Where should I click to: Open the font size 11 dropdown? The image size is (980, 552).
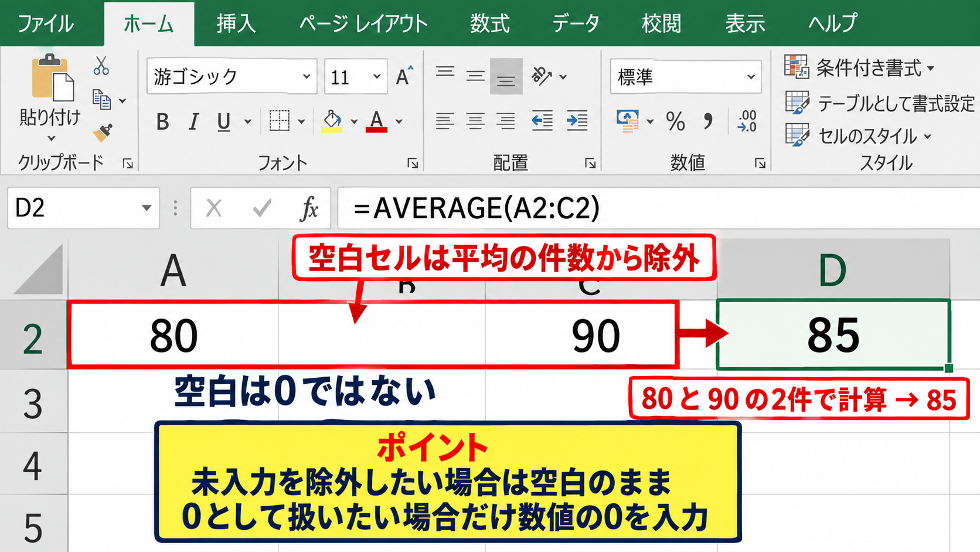[x=377, y=76]
